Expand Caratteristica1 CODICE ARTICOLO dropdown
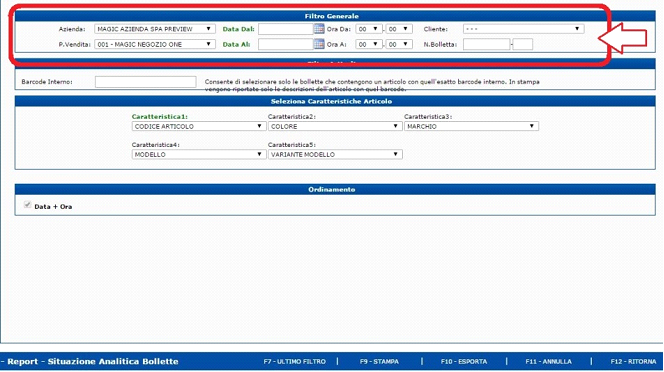 (199, 126)
